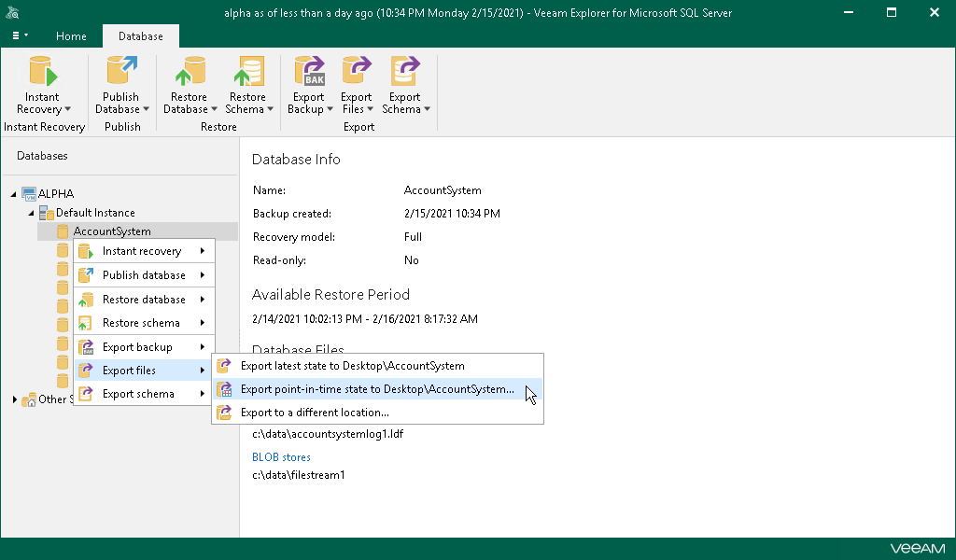Click the Default Instance icon in tree
Viewport: 956px width, 560px height.
47,213
